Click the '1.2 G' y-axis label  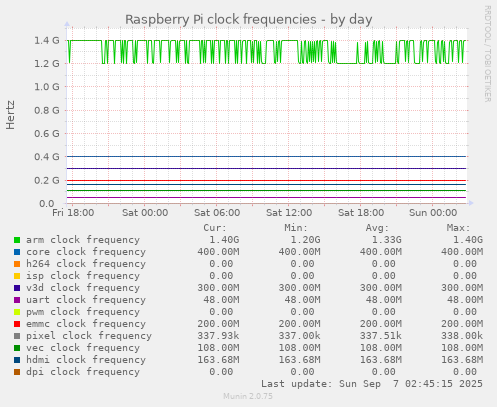coord(47,64)
